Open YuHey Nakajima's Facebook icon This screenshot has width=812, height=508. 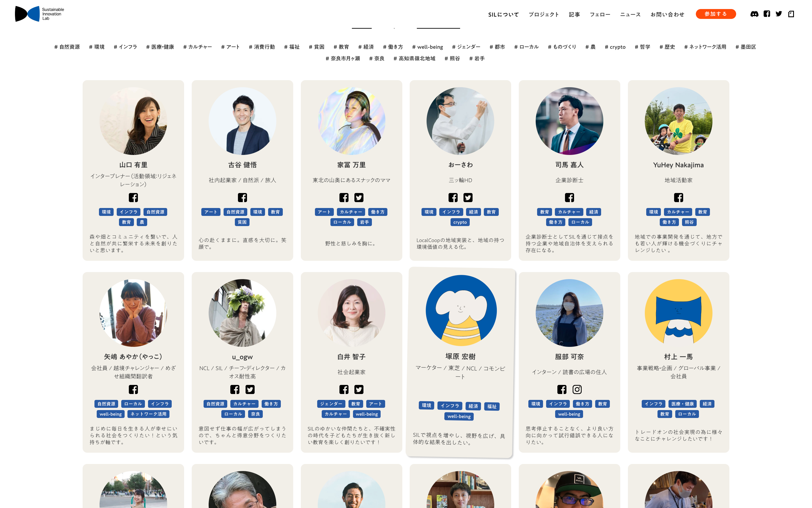coord(678,198)
